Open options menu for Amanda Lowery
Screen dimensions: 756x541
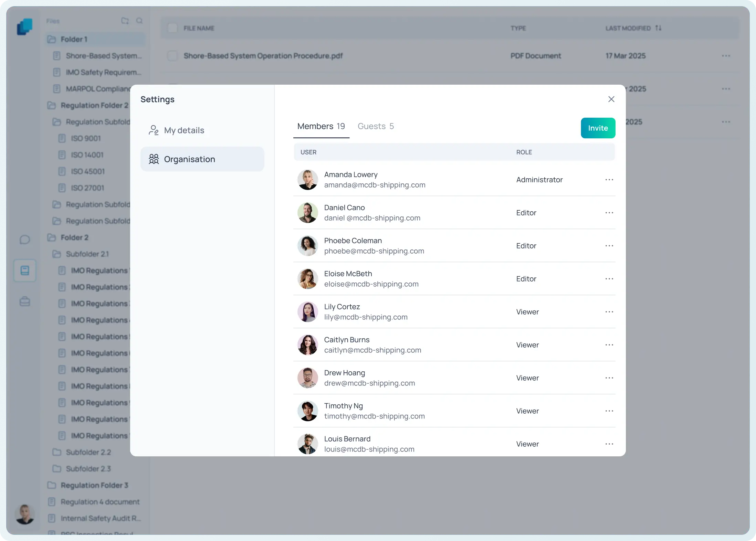[x=609, y=180]
